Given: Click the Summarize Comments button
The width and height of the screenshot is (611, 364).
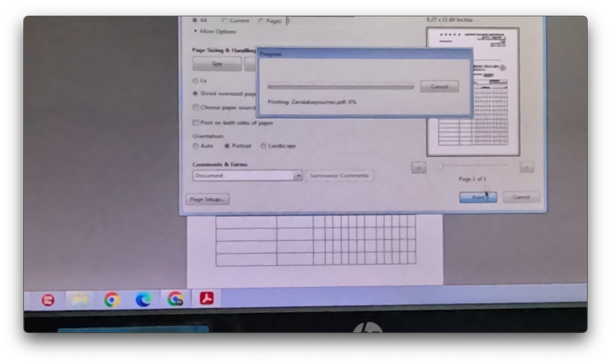Looking at the screenshot, I should (x=340, y=176).
